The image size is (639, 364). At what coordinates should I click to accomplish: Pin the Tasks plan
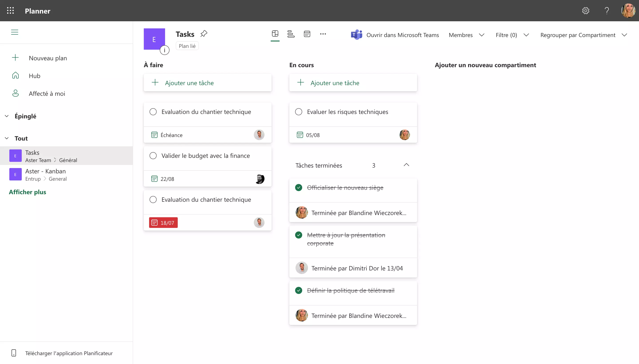(x=204, y=33)
